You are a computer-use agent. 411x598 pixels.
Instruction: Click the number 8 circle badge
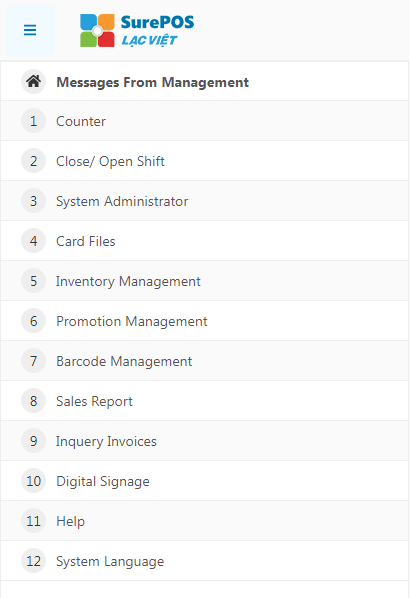click(x=34, y=401)
